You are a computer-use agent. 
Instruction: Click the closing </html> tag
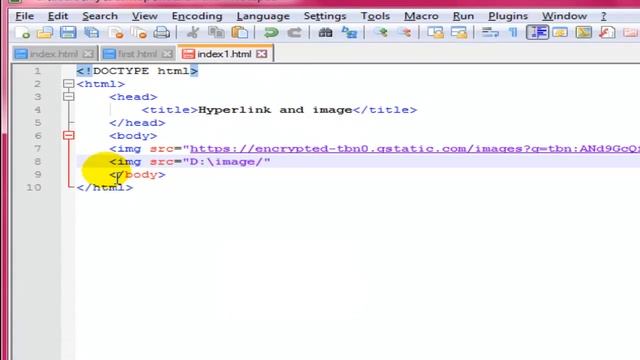coord(104,187)
